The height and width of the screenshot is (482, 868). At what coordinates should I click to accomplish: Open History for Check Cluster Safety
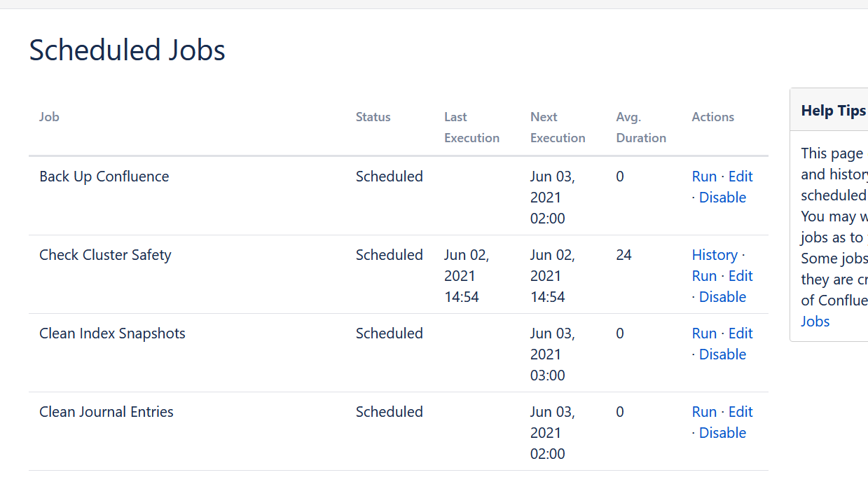[x=715, y=255]
